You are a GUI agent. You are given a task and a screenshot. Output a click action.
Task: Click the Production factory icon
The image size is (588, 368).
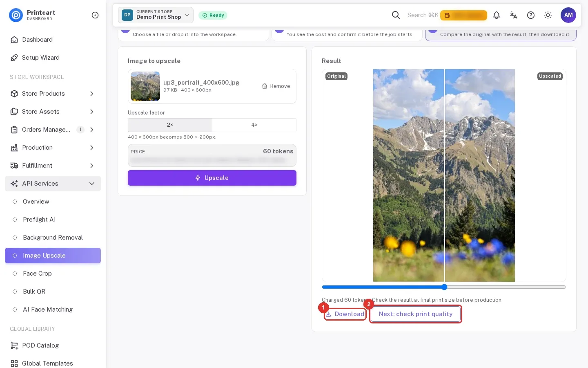(14, 148)
